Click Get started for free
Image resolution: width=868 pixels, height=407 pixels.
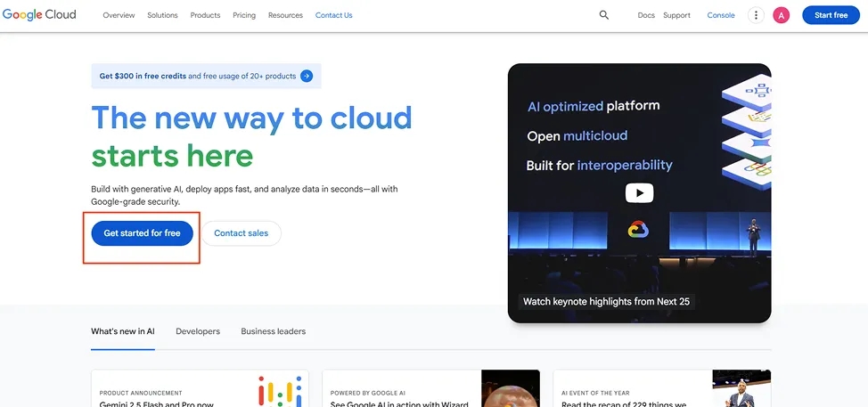point(143,233)
